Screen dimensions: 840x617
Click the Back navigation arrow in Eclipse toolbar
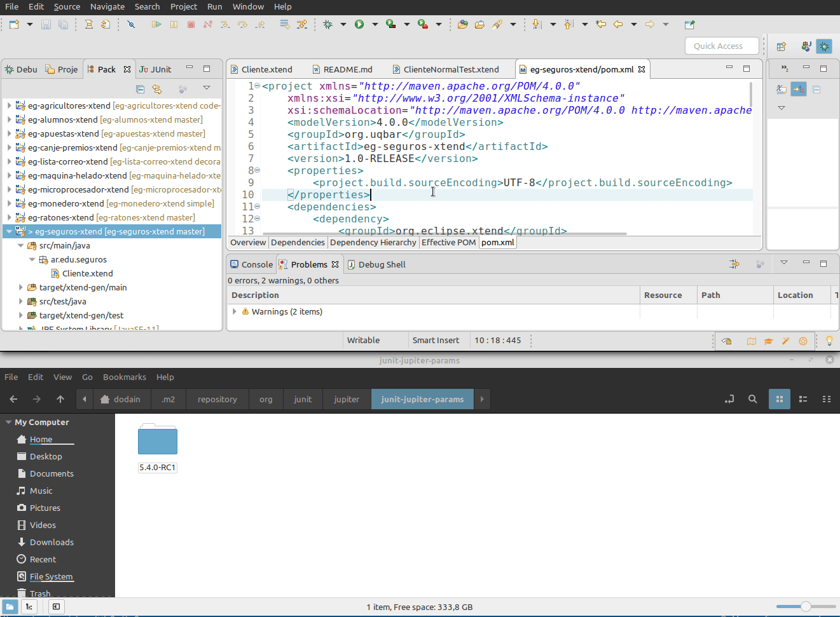pyautogui.click(x=618, y=25)
